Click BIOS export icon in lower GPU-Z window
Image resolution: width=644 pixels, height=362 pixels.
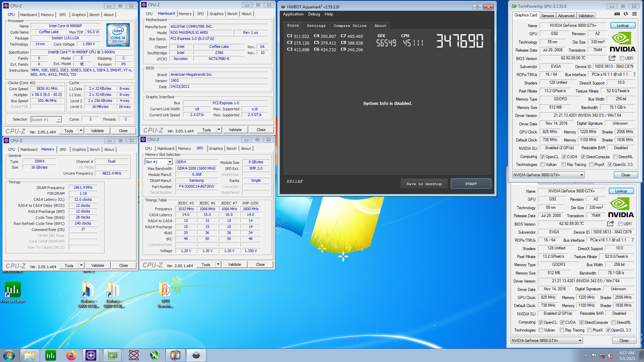click(x=610, y=224)
